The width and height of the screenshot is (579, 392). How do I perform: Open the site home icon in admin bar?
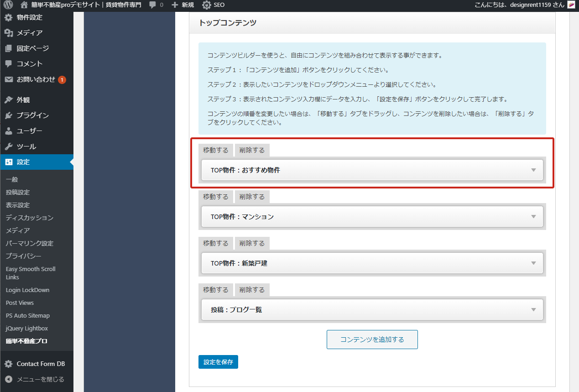click(24, 5)
